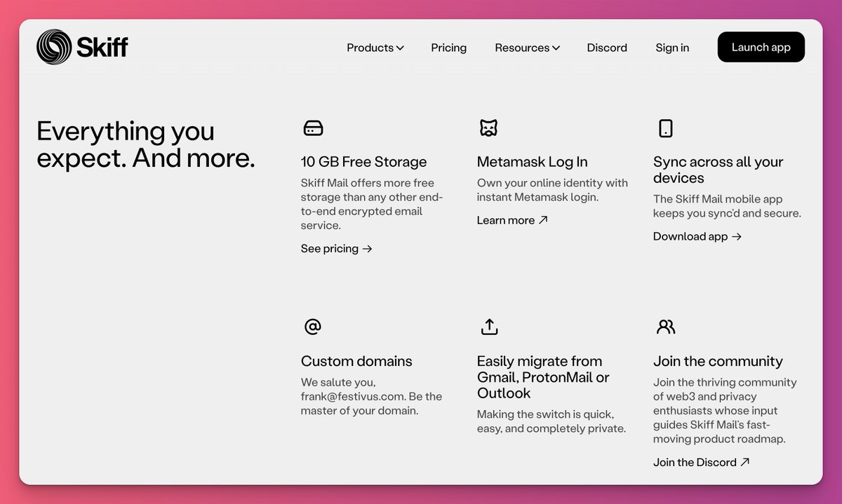Image resolution: width=842 pixels, height=504 pixels.
Task: Click the community people icon
Action: pos(666,327)
